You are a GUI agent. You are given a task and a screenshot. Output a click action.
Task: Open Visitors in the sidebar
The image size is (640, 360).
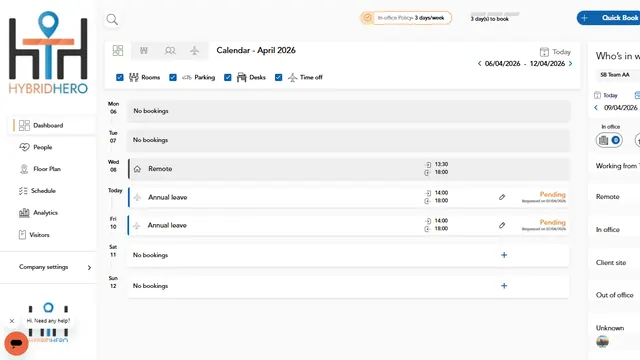pos(34,235)
